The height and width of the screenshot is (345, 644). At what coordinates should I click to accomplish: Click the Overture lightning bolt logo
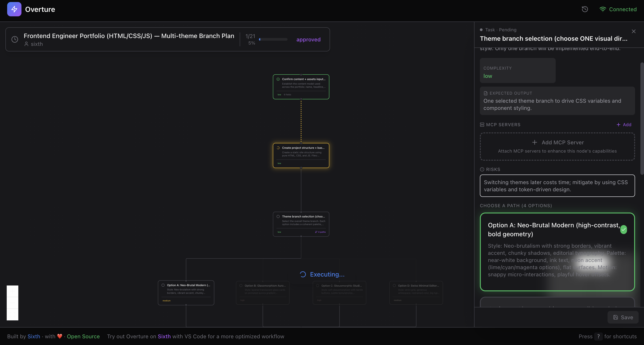[x=14, y=9]
